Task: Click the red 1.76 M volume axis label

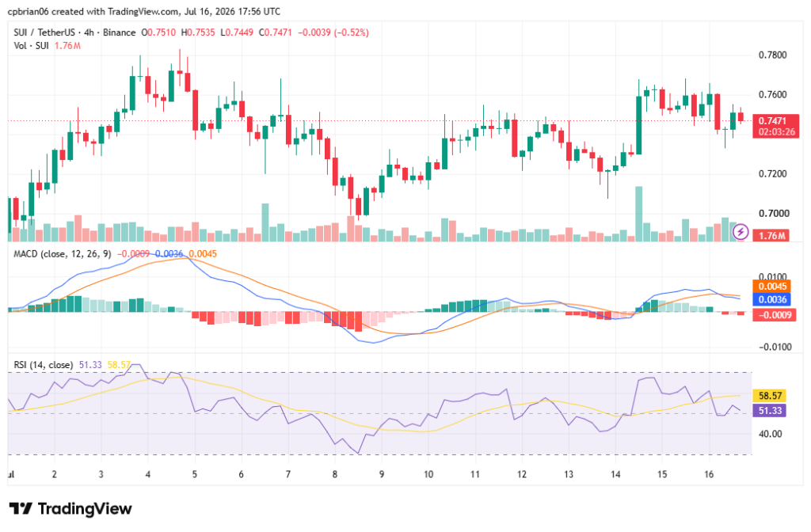Action: (771, 236)
